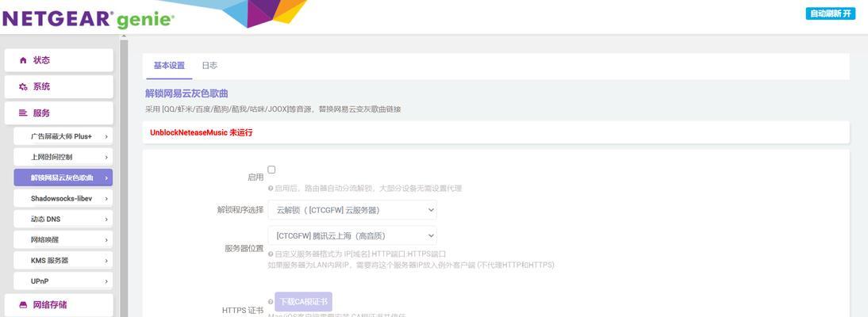Click help icon beside 自定义服务器格式 hint

[271, 254]
